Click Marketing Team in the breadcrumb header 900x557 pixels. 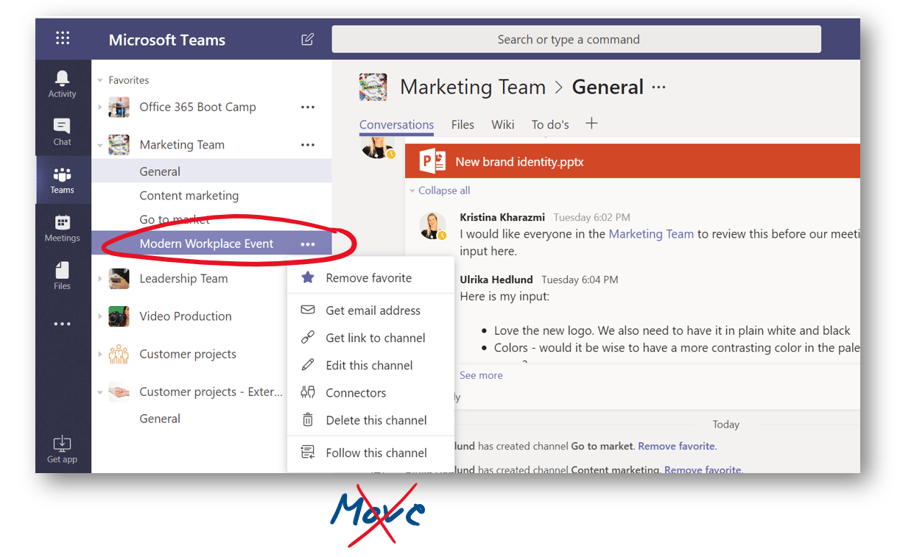pos(473,87)
